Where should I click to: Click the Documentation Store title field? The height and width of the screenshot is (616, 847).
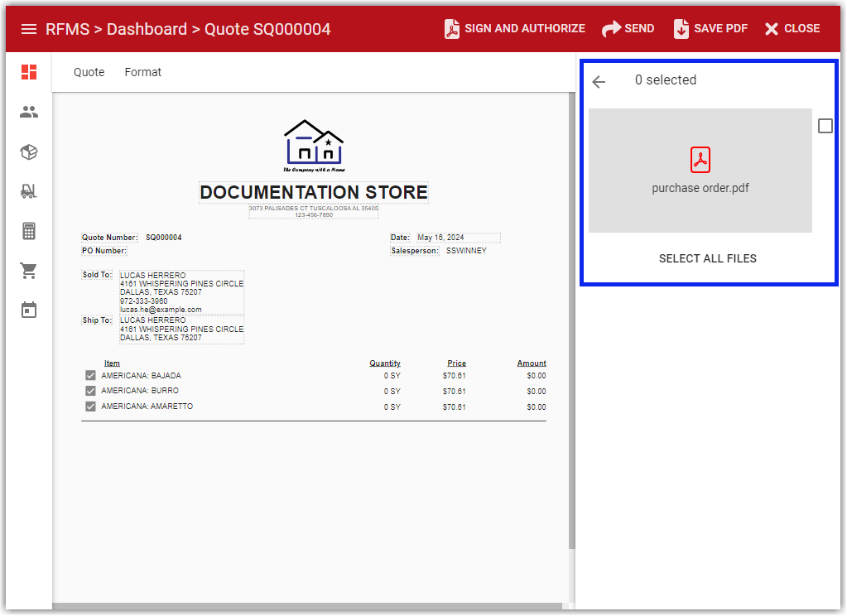tap(314, 192)
